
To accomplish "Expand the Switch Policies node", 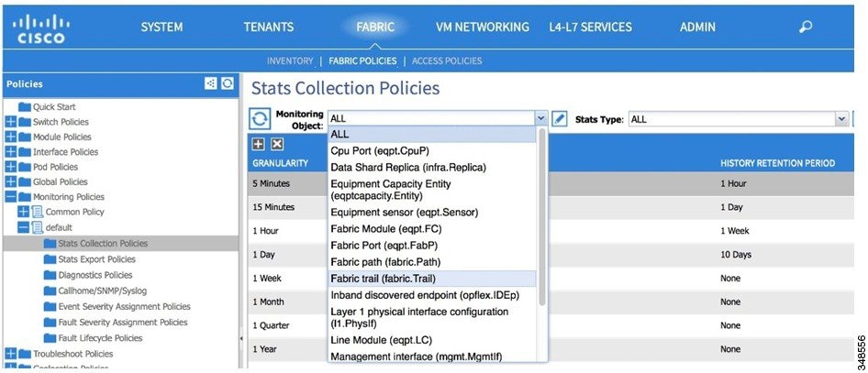I will 10,122.
